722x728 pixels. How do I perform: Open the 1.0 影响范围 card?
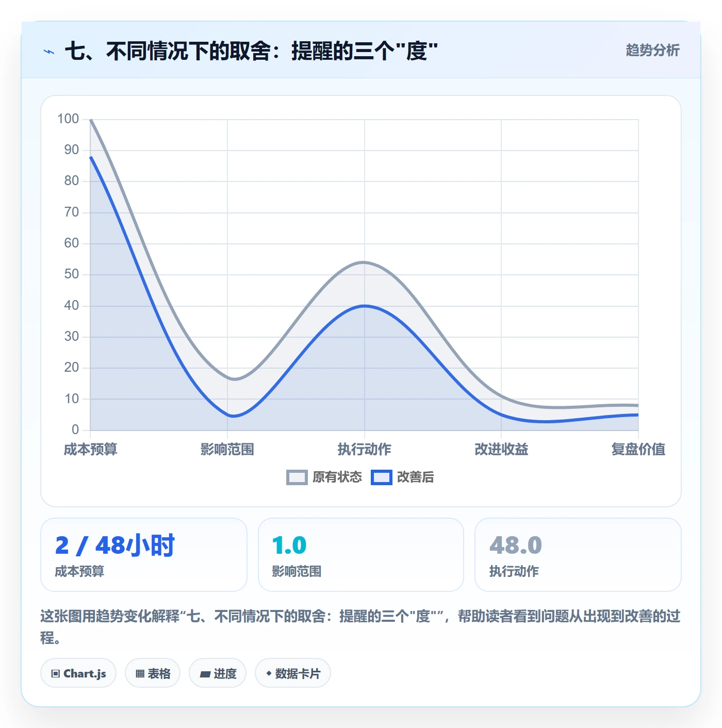361,555
